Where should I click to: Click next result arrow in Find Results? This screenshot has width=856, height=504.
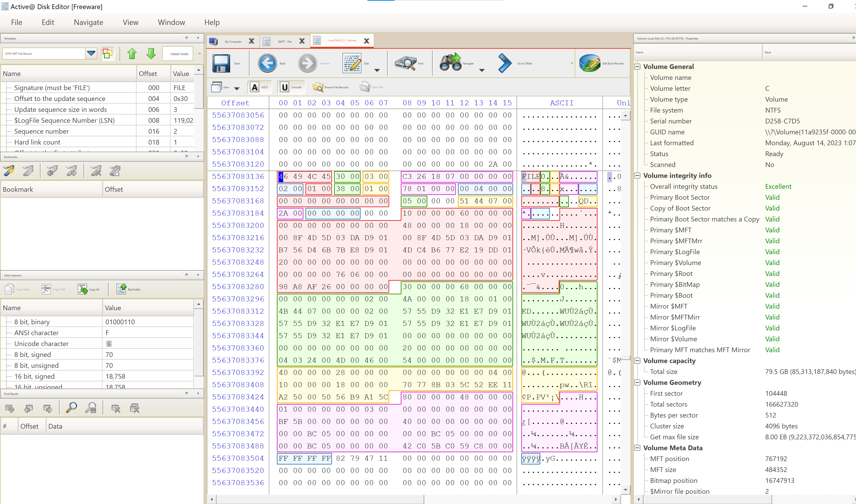tap(48, 408)
